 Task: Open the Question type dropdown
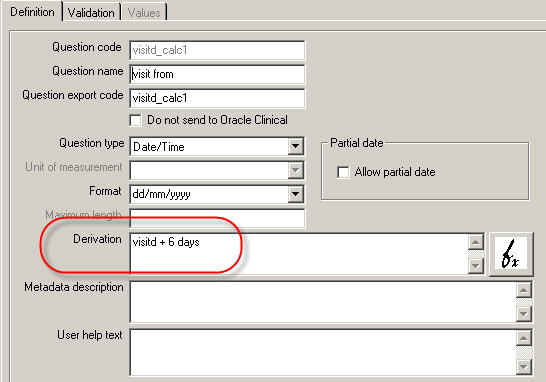tap(295, 146)
